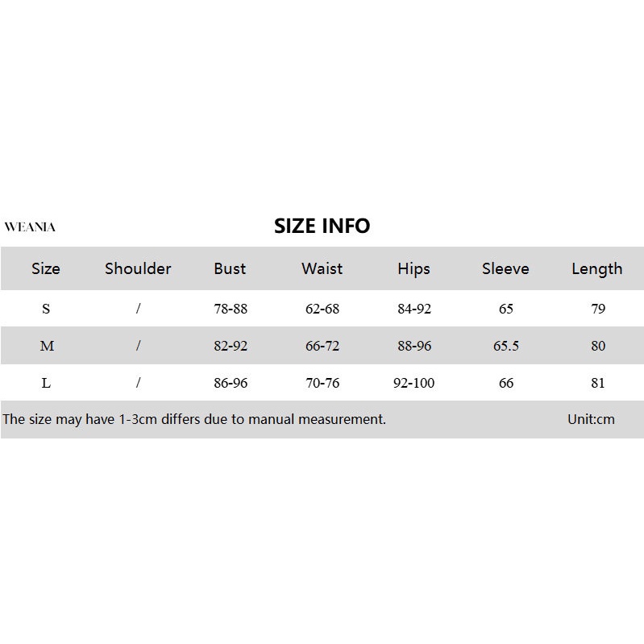Select the 78-88 bust value
Viewport: 644px width, 644px height.
click(x=231, y=309)
